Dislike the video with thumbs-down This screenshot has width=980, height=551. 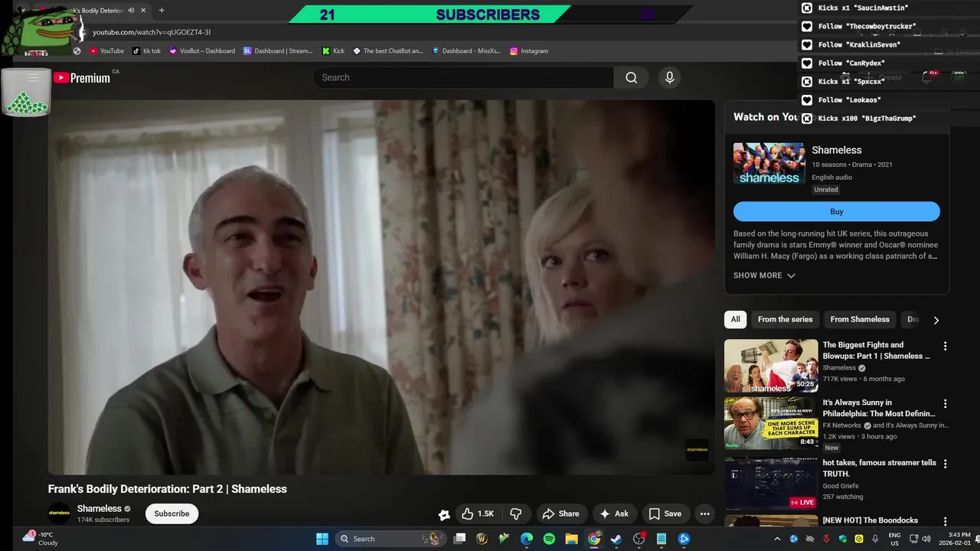pos(515,514)
